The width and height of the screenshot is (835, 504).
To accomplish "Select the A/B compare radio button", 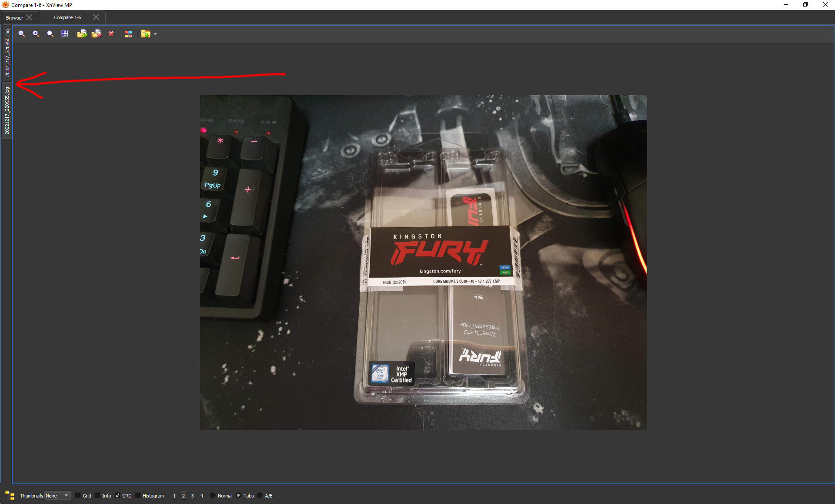I will click(x=260, y=496).
